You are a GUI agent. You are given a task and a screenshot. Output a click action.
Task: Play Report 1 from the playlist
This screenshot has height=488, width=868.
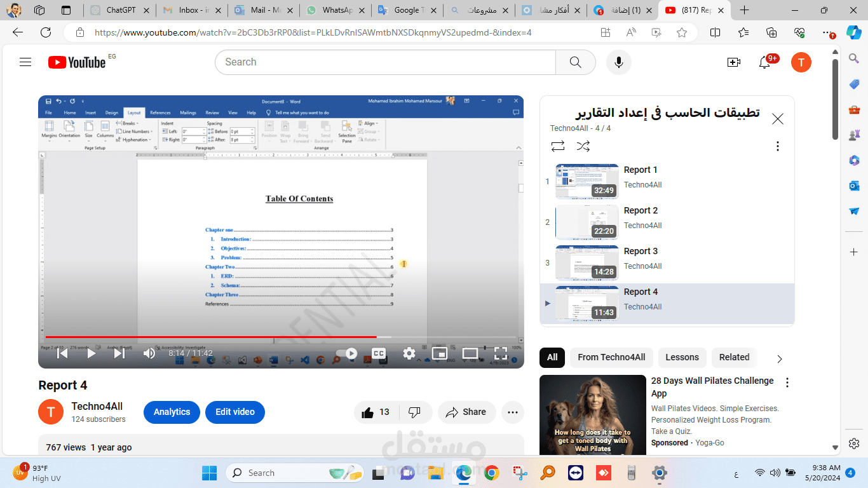(667, 182)
